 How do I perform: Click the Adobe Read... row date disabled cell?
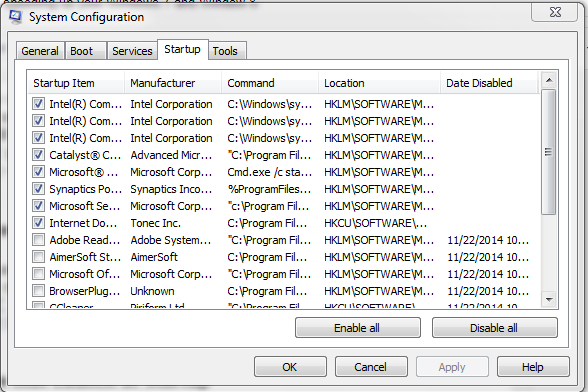click(488, 240)
